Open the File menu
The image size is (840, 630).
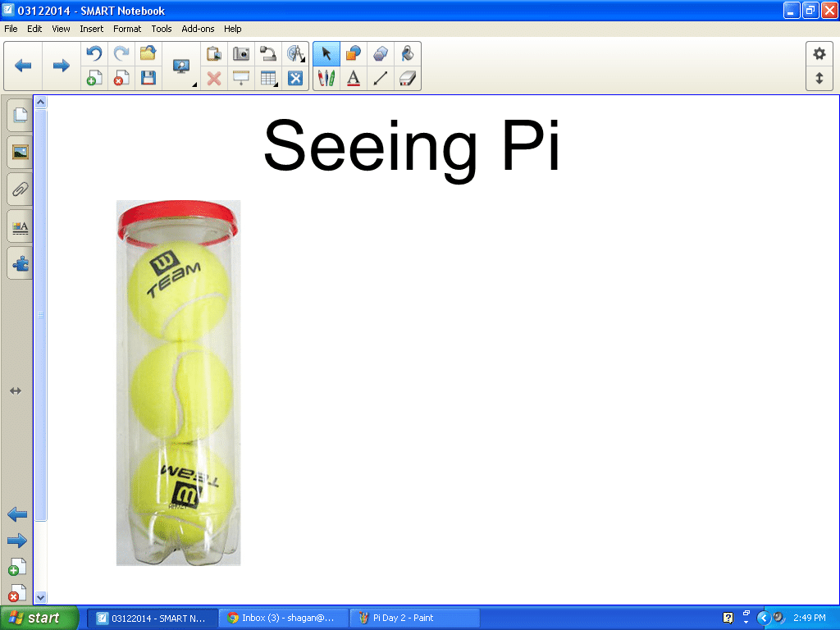click(x=11, y=29)
